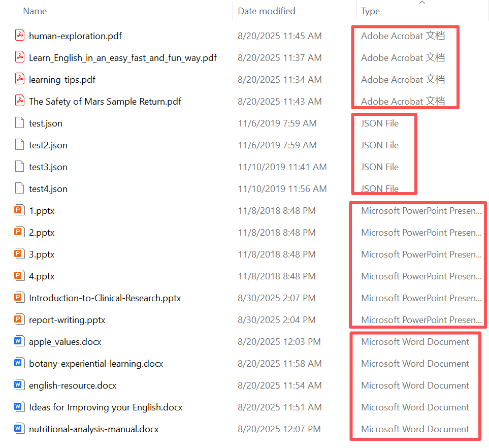Click the date 8/20/2025 11:54 AM
This screenshot has width=489, height=448.
point(279,386)
